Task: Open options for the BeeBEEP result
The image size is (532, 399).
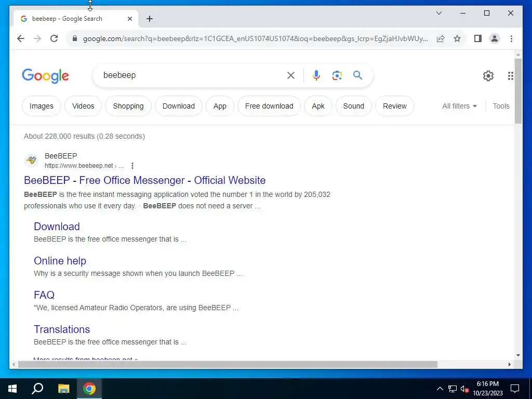Action: 132,166
